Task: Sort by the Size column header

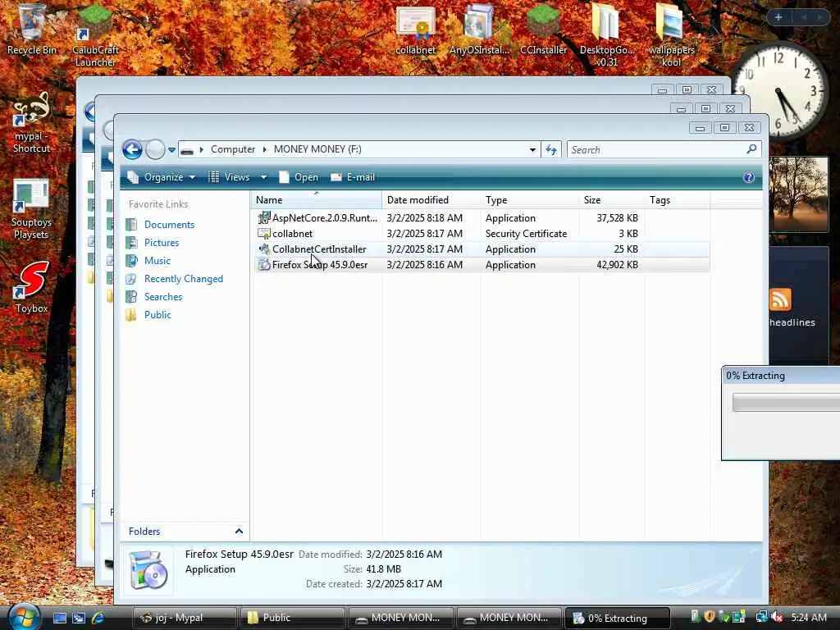Action: tap(611, 200)
